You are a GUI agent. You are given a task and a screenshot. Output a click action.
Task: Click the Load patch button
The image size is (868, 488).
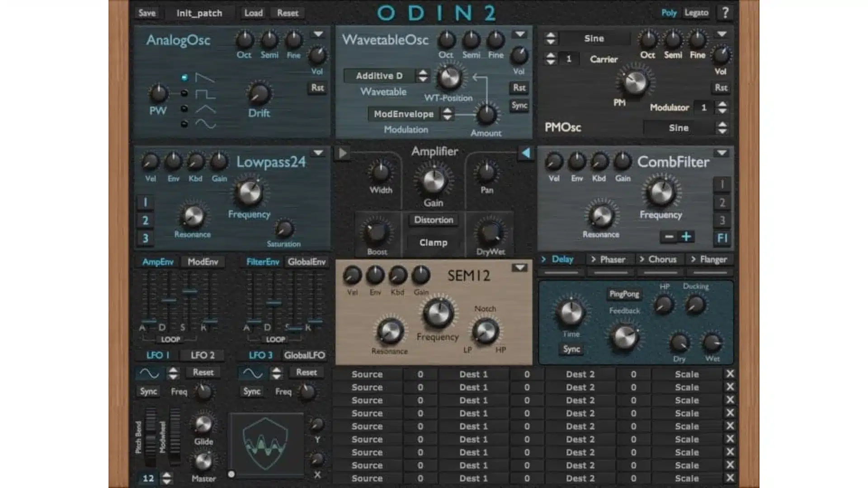(254, 13)
